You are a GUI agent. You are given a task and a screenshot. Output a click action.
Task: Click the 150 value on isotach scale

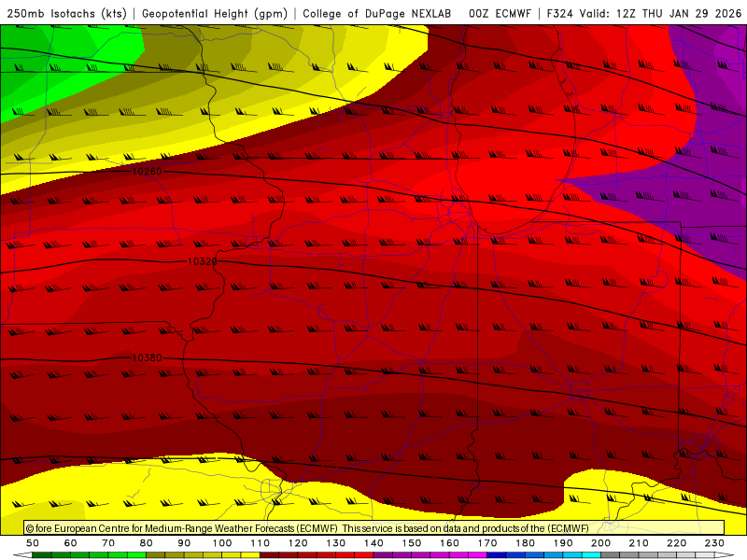pos(412,543)
